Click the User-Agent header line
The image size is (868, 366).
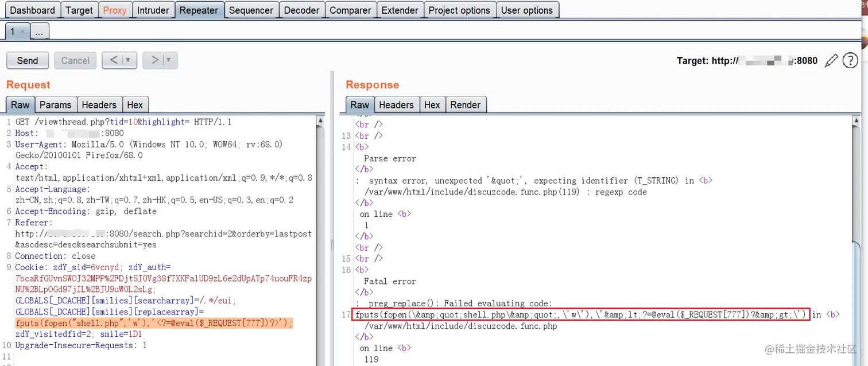149,150
